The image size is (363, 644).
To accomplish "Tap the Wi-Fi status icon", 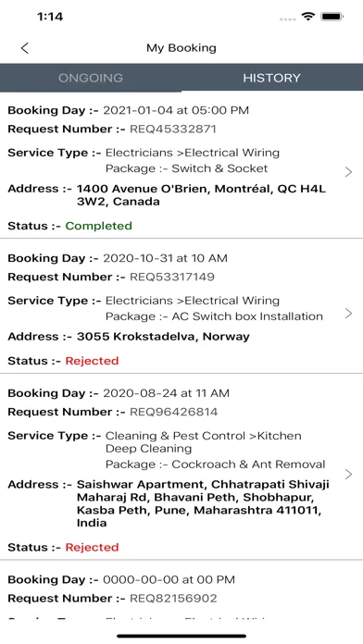I will 307,17.
